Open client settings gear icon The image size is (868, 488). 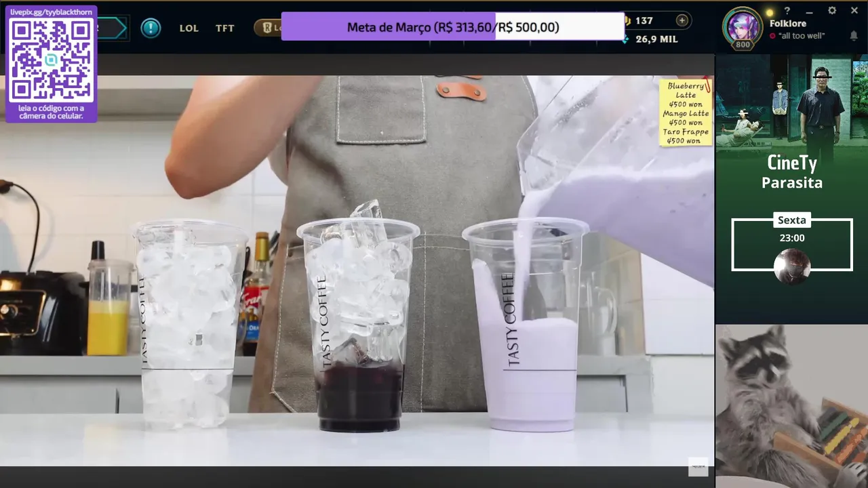[832, 11]
